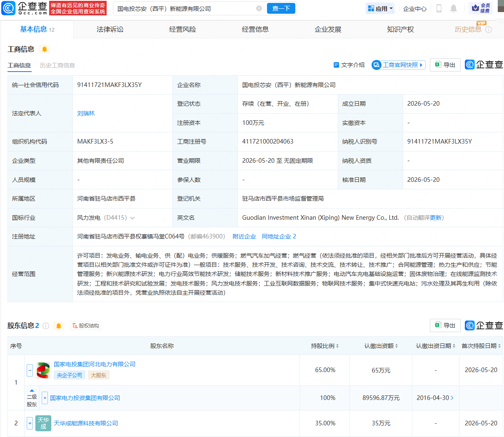Click credit code 91411721MAKF3LX35Y under 统一社会信用代码
Viewport: 504px width, 437px height.
tap(110, 84)
